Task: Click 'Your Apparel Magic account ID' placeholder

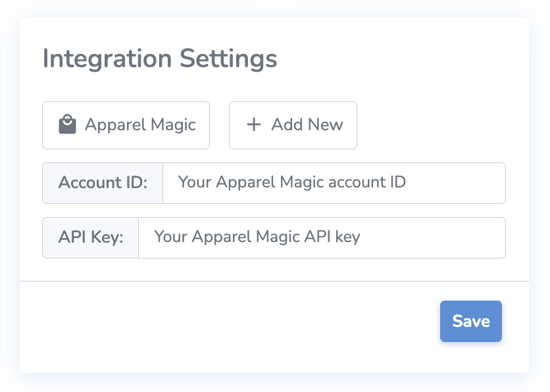Action: (292, 182)
